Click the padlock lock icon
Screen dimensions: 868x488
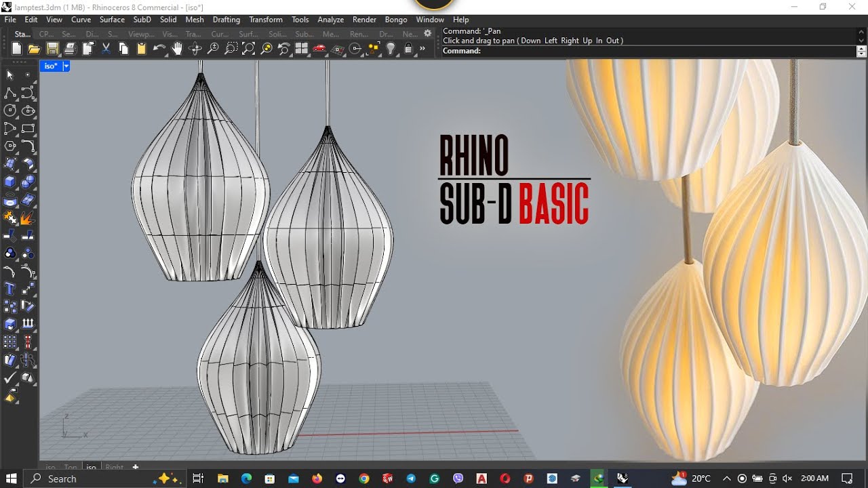[x=408, y=49]
